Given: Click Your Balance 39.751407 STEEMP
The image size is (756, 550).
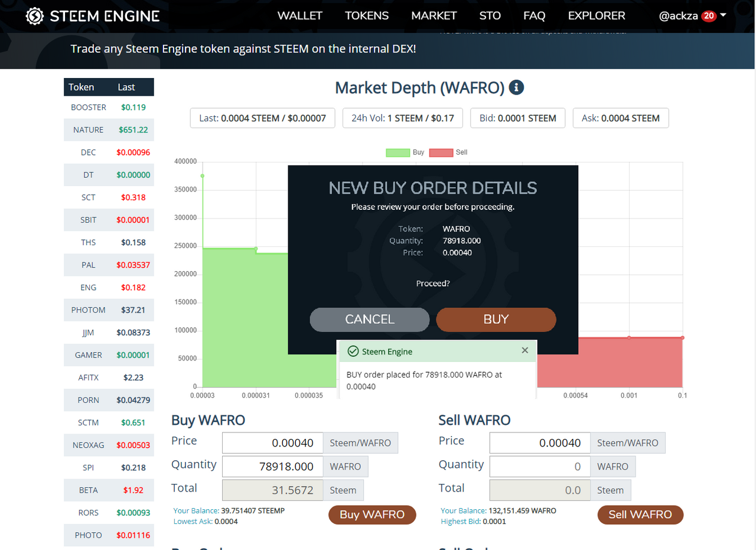Looking at the screenshot, I should pyautogui.click(x=253, y=510).
